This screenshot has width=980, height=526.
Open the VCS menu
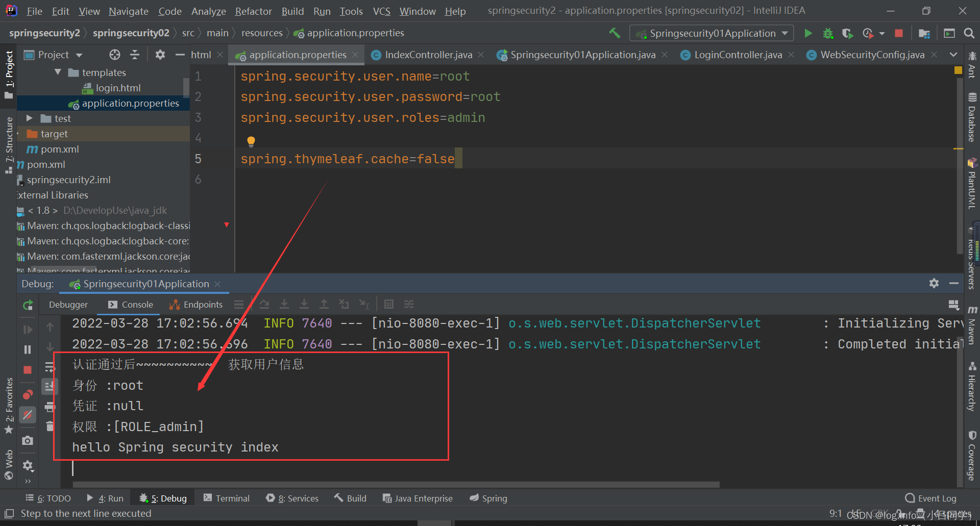(381, 11)
